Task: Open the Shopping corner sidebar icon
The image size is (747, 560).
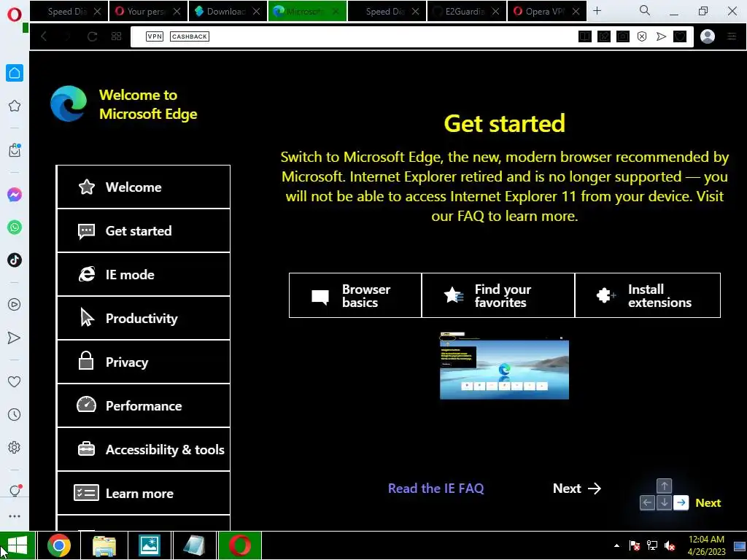Action: [15, 150]
